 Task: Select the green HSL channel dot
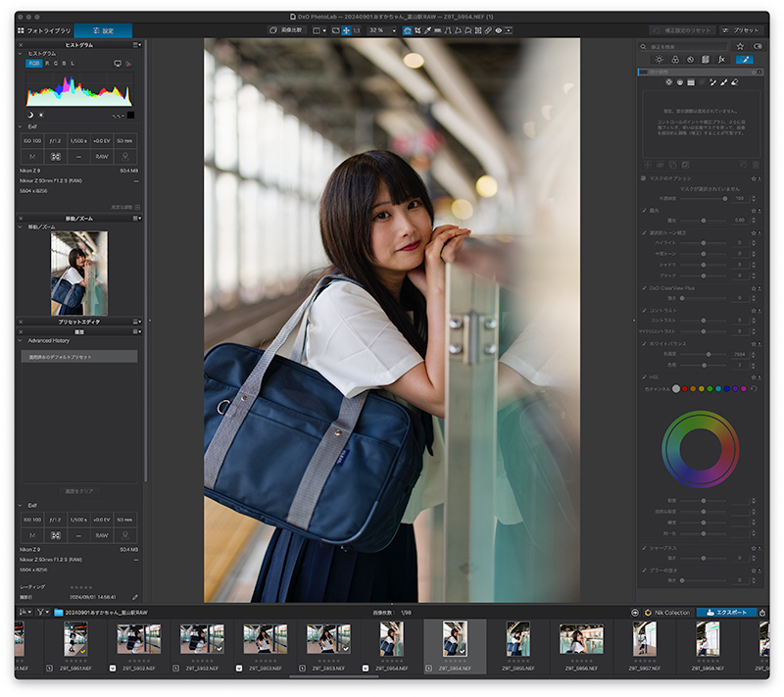(x=710, y=388)
